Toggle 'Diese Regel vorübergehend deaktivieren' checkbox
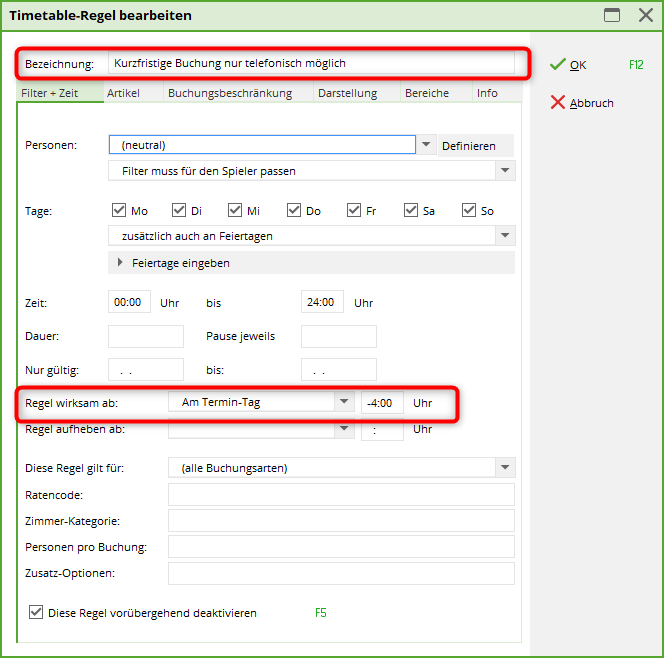This screenshot has height=658, width=664. 36,612
